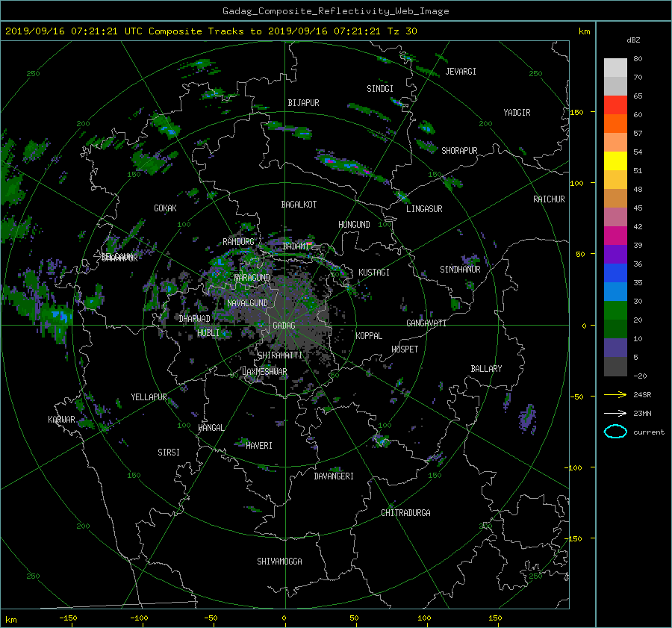Select the red 60 dBZ color swatch
The width and height of the screenshot is (672, 628).
pyautogui.click(x=615, y=105)
